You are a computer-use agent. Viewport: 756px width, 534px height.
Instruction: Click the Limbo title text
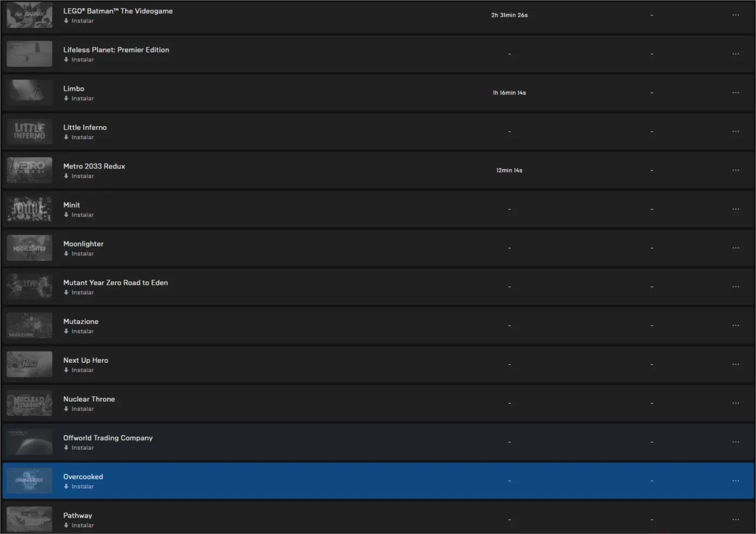pyautogui.click(x=73, y=89)
